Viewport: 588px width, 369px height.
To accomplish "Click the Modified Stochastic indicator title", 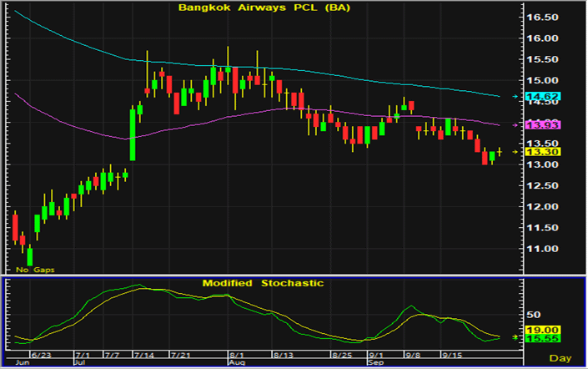I will click(263, 283).
